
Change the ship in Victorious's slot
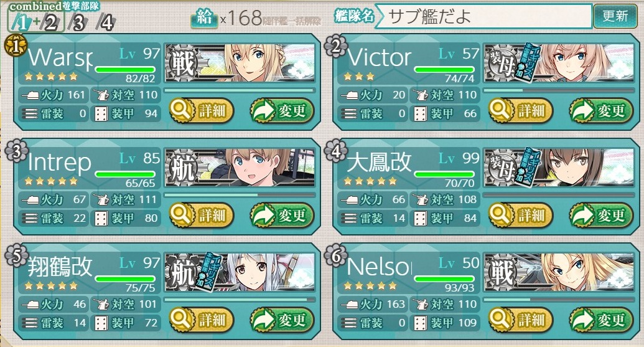601,110
